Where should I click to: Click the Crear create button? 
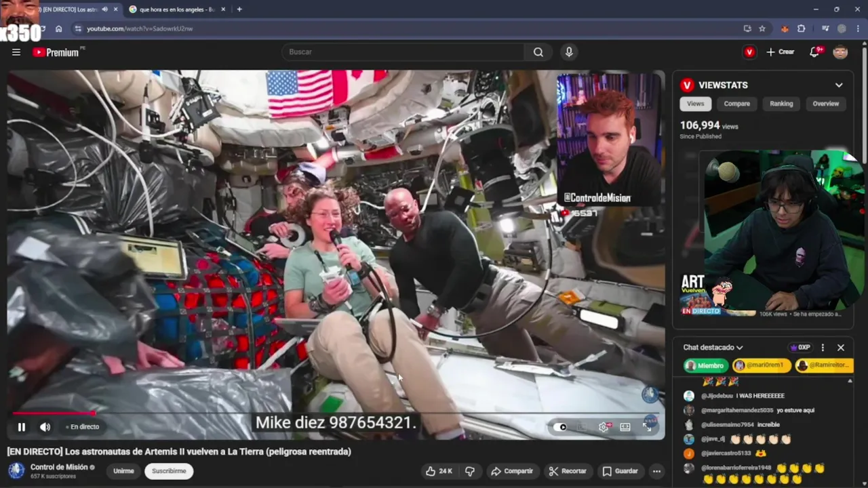(780, 52)
